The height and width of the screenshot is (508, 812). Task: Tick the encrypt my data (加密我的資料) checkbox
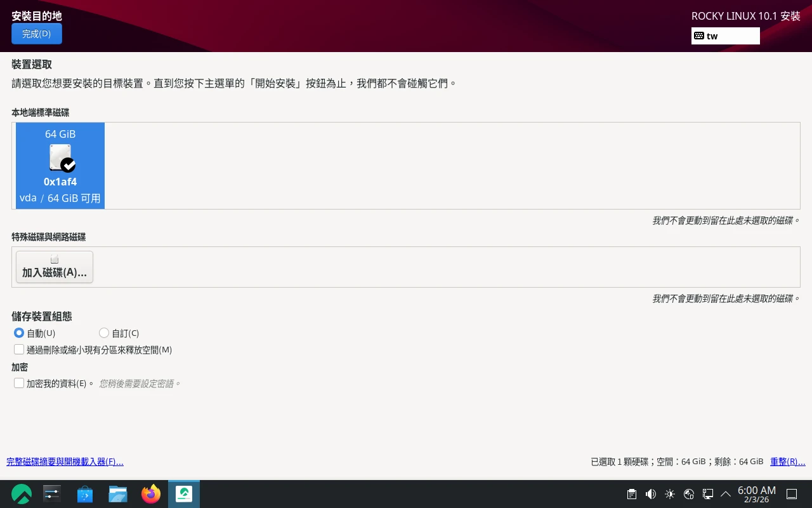click(x=19, y=383)
